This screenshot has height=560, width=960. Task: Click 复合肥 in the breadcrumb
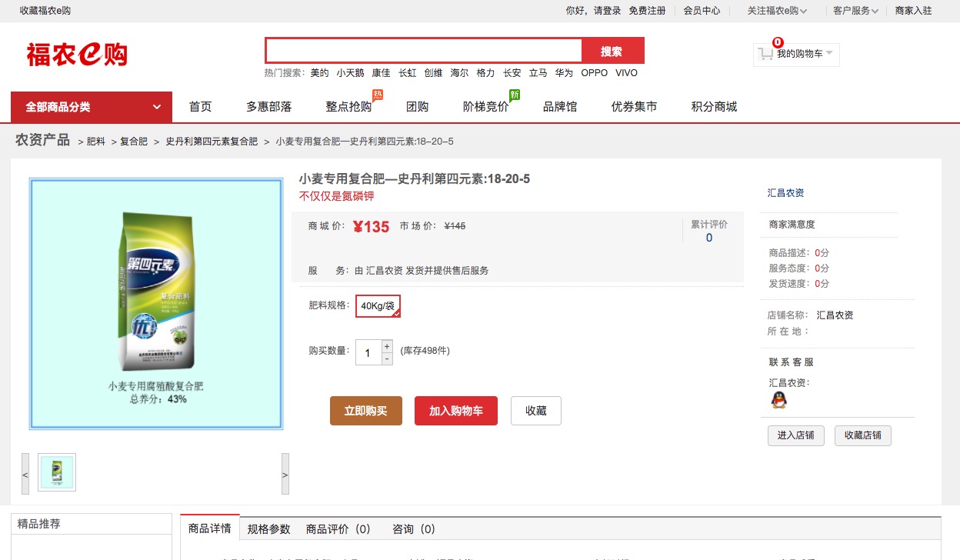134,142
